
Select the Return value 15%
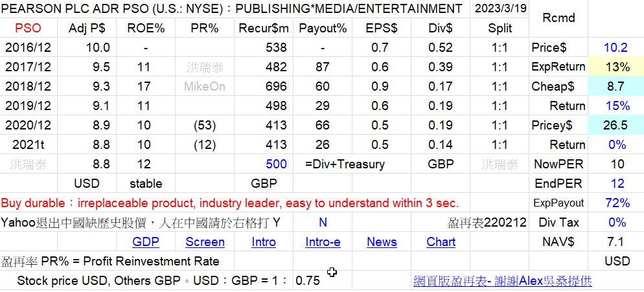(615, 106)
